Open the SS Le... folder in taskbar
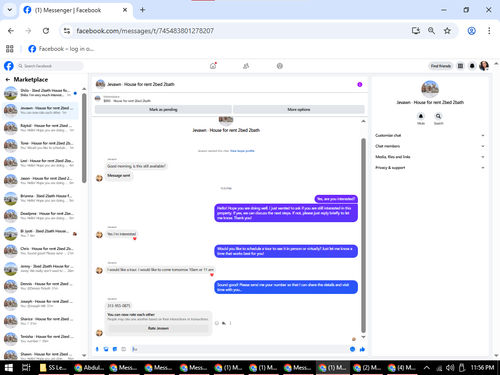Screen dimensions: 500x375 coord(53,368)
